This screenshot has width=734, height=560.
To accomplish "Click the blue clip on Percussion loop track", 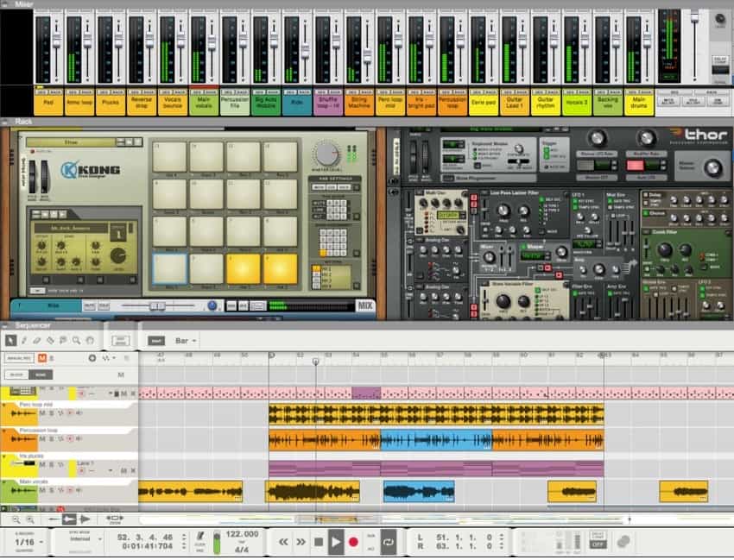I will (436, 440).
